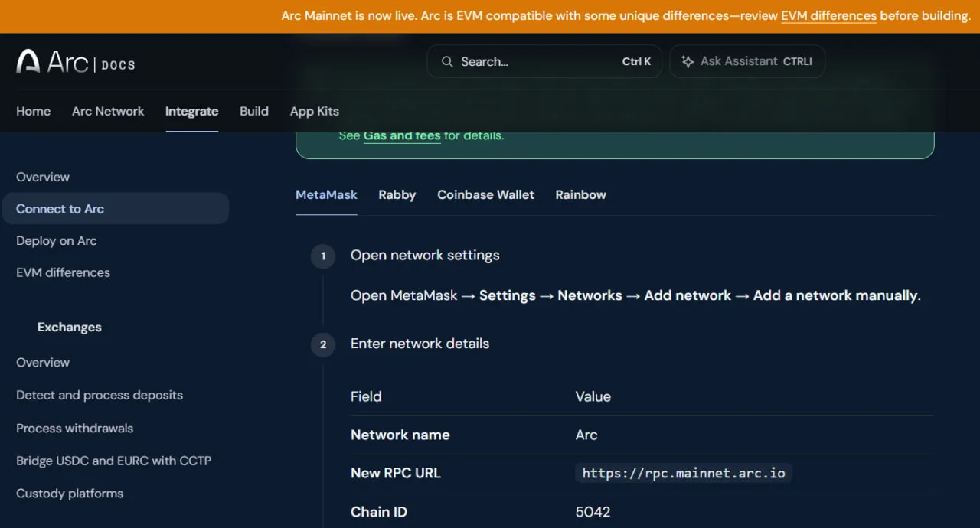Image resolution: width=980 pixels, height=528 pixels.
Task: Click the Network name value Arc
Action: tap(586, 435)
